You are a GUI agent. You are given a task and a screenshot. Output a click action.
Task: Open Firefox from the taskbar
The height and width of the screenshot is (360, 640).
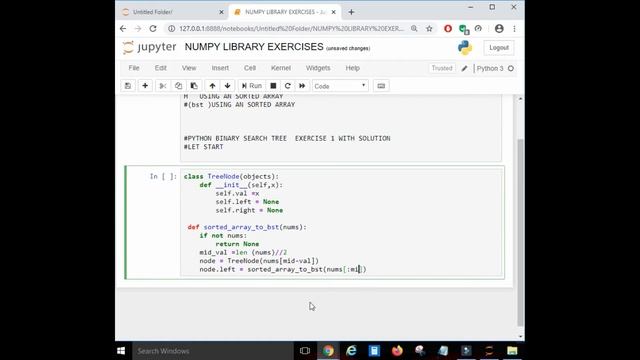click(x=397, y=351)
